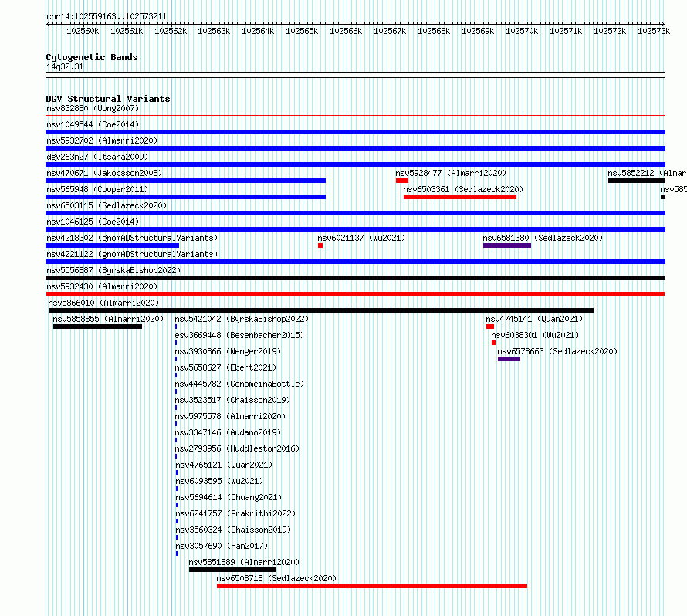Image resolution: width=687 pixels, height=616 pixels.
Task: Click the chr14:102559163..102573211 coordinate label
Action: point(107,17)
